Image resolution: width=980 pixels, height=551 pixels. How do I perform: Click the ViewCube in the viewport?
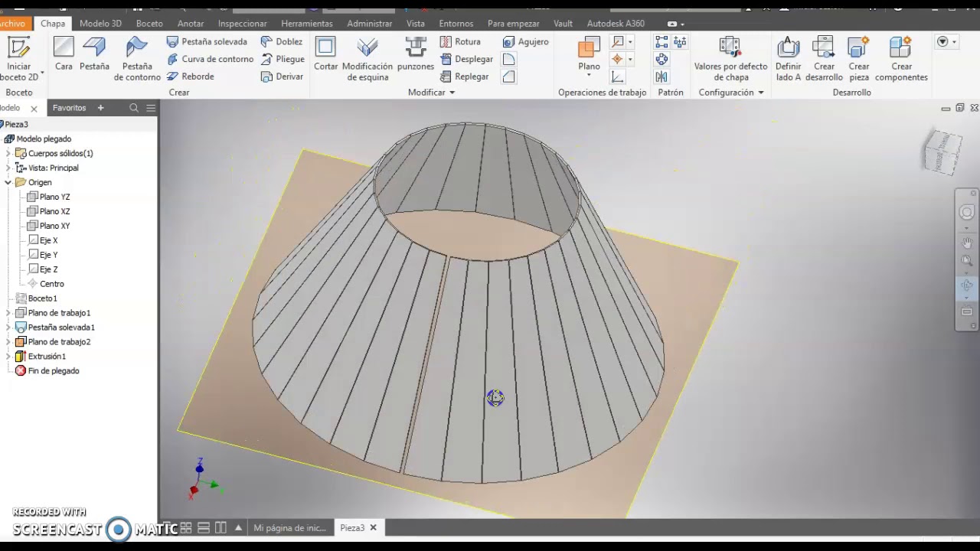click(943, 152)
